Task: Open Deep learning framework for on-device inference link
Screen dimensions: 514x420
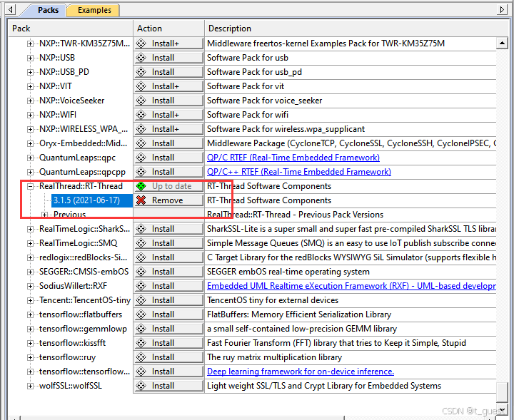Action: [x=301, y=372]
